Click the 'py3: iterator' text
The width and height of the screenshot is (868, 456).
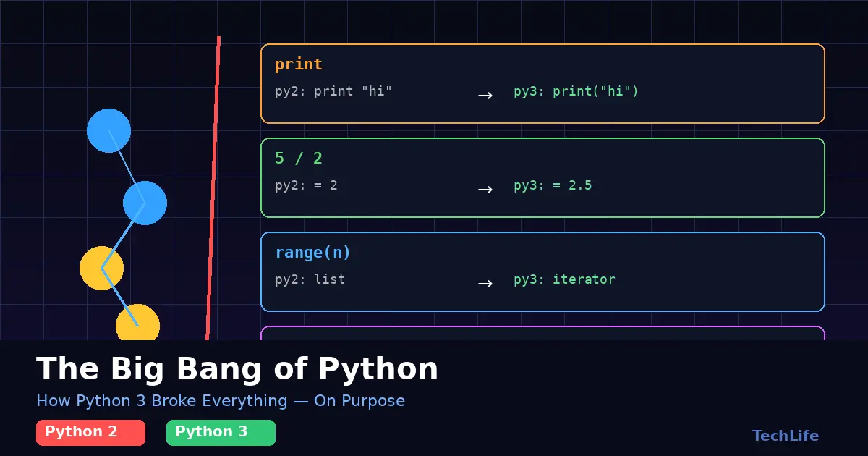click(564, 279)
